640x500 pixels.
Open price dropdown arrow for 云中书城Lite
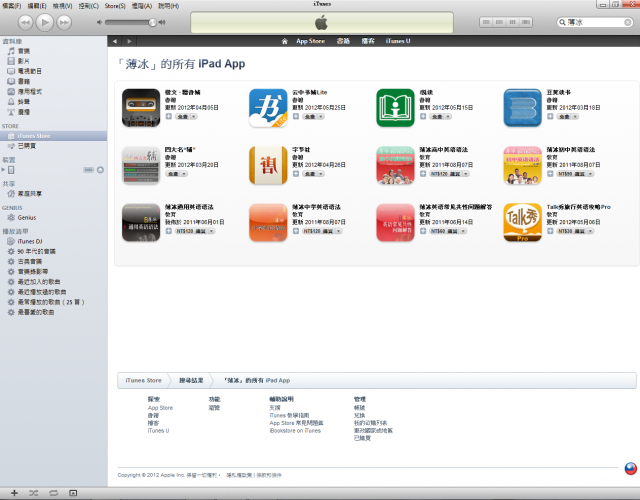[321, 117]
